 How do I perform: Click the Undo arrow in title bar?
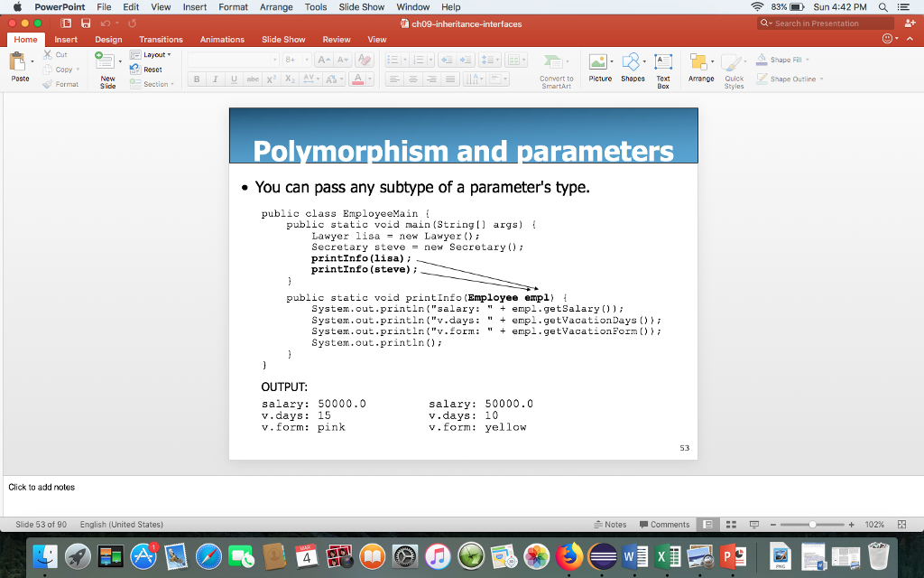point(106,23)
